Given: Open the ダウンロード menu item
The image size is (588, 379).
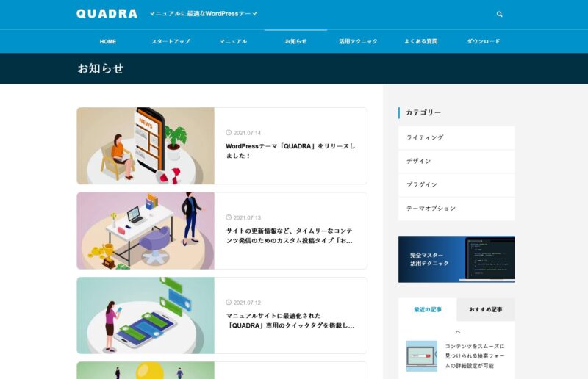Looking at the screenshot, I should click(x=484, y=41).
